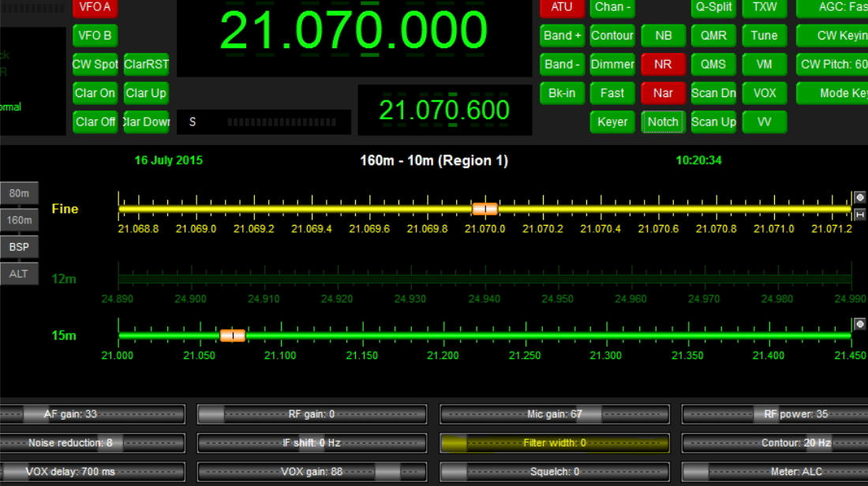Click the Tune button
This screenshot has height=486, width=868.
click(x=765, y=36)
